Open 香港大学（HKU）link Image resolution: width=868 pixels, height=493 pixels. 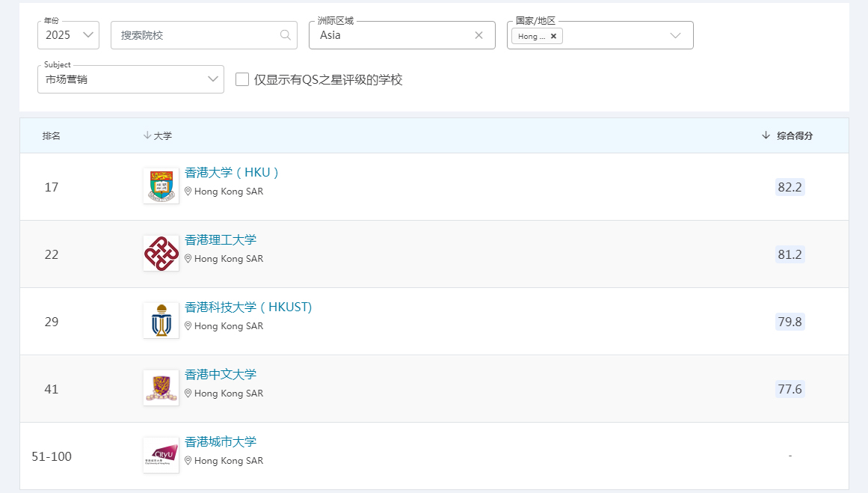click(x=232, y=173)
